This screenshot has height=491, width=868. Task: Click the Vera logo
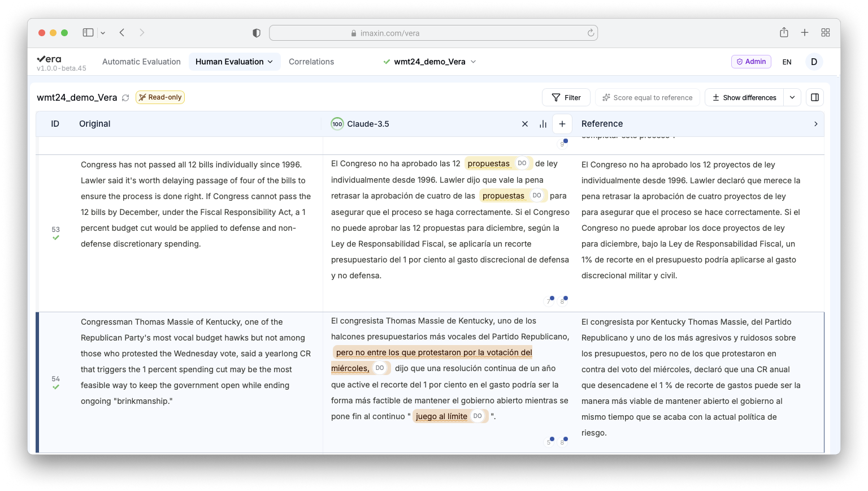pyautogui.click(x=49, y=59)
